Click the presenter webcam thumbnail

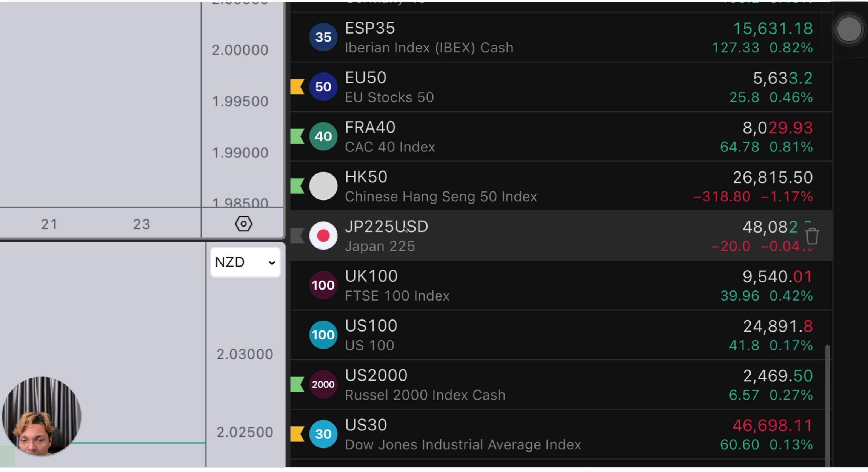[x=42, y=416]
